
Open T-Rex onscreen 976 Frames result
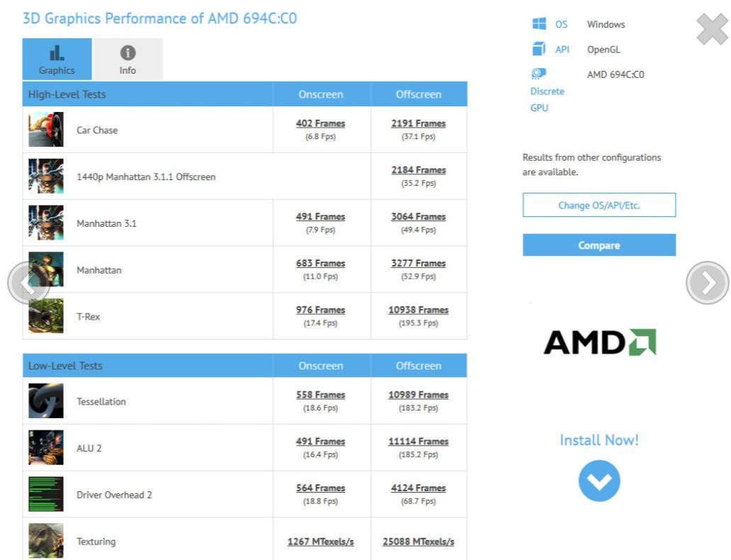tap(320, 310)
